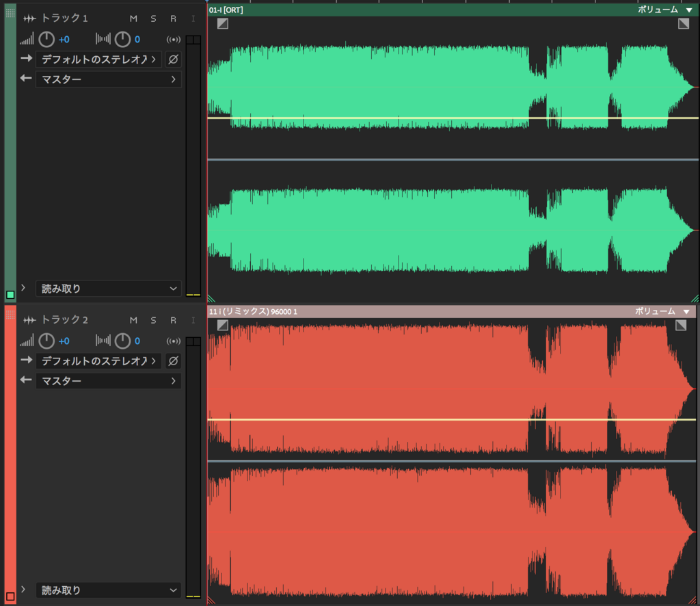Click the output arrow icon on トラック 2

click(x=27, y=380)
